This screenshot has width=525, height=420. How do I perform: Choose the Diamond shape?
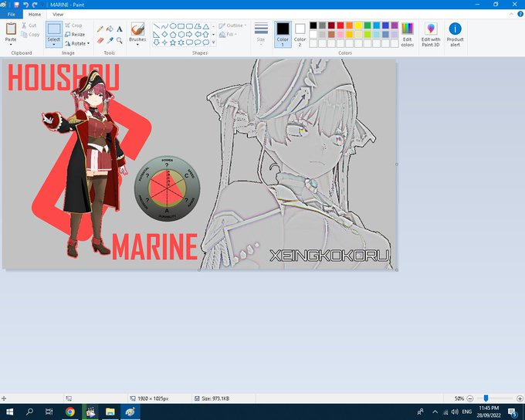[164, 34]
